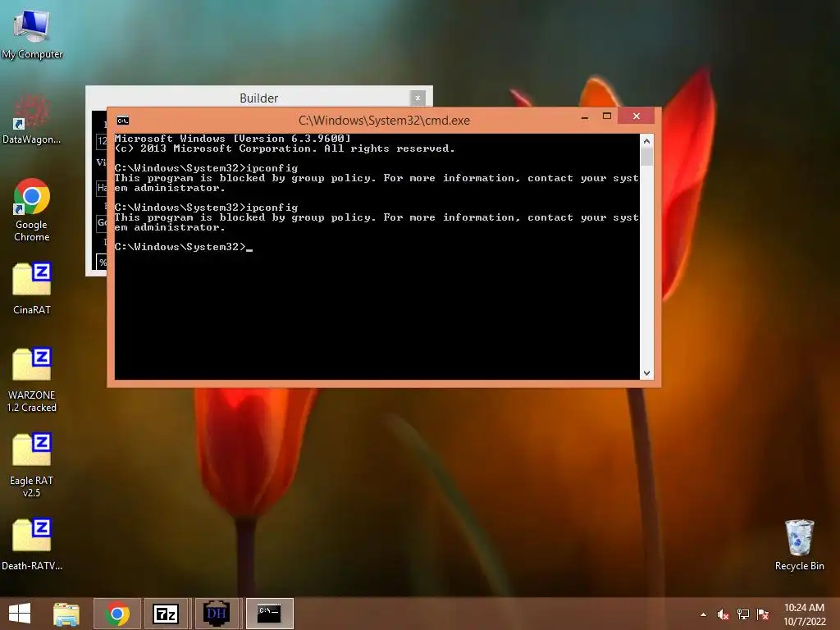Switch to 7-Zip in the taskbar
Viewport: 840px width, 630px height.
pos(166,614)
